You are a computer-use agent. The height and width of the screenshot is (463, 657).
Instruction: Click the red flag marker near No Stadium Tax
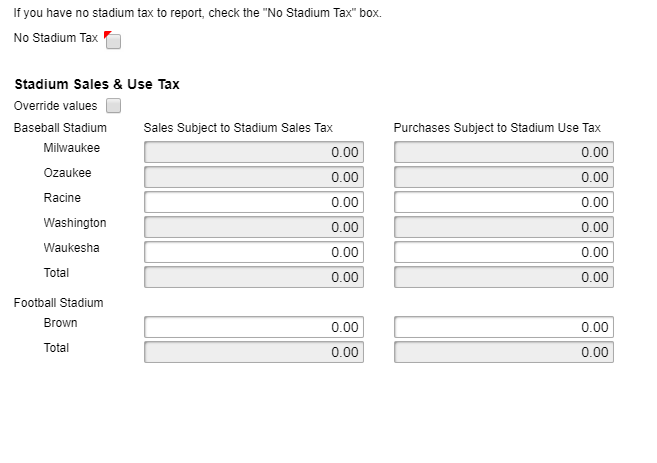pos(106,35)
